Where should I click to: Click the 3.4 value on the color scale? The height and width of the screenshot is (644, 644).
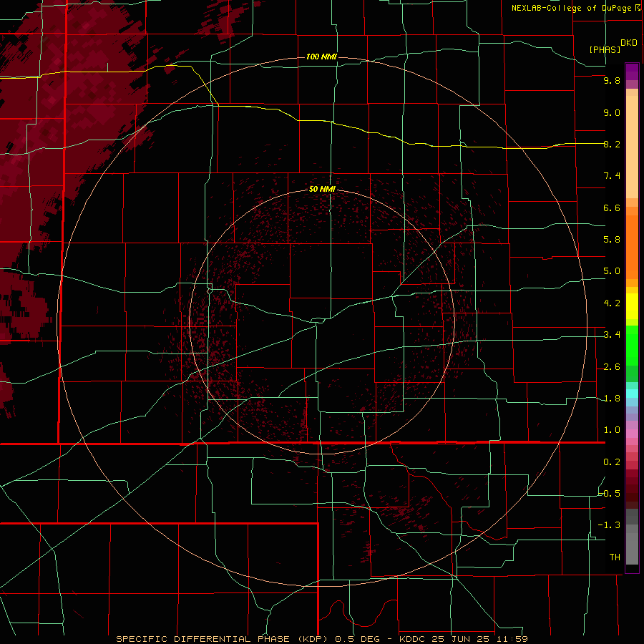(x=612, y=335)
